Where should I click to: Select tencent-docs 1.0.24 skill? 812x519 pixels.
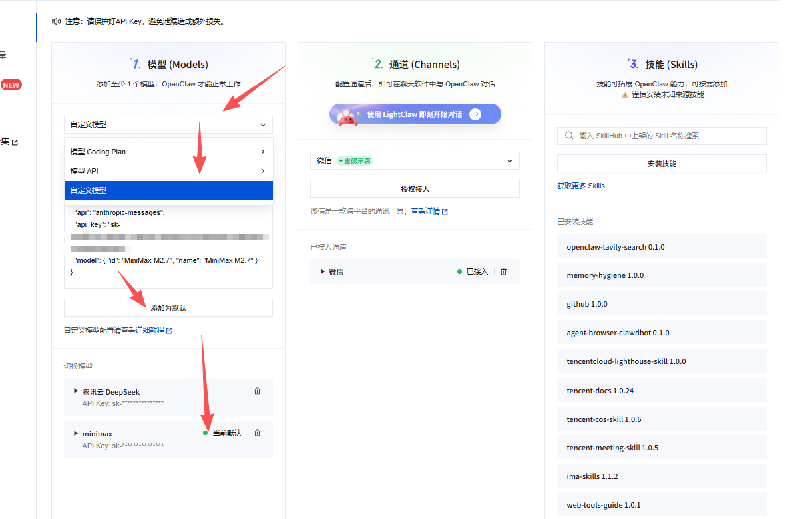pos(662,390)
